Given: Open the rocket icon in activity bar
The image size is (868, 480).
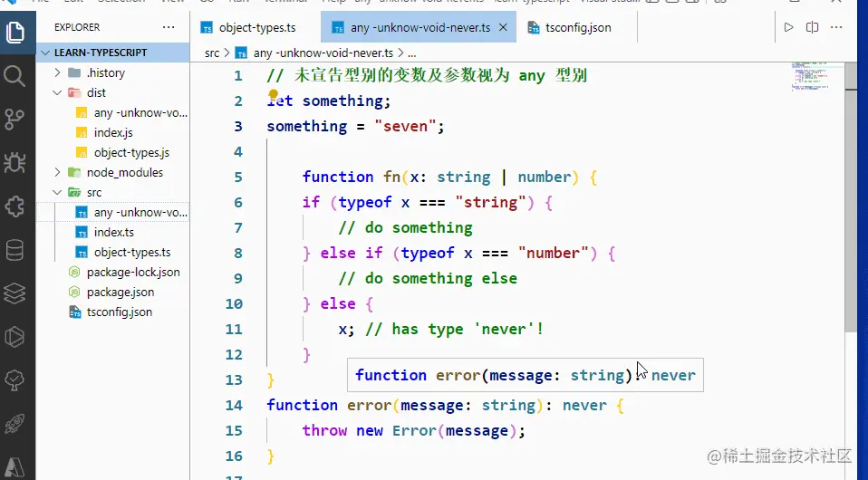Looking at the screenshot, I should tap(14, 424).
